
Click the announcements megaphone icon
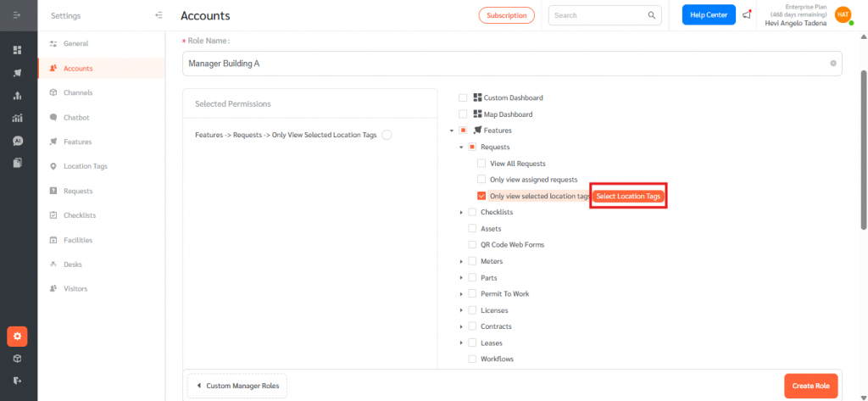point(746,15)
